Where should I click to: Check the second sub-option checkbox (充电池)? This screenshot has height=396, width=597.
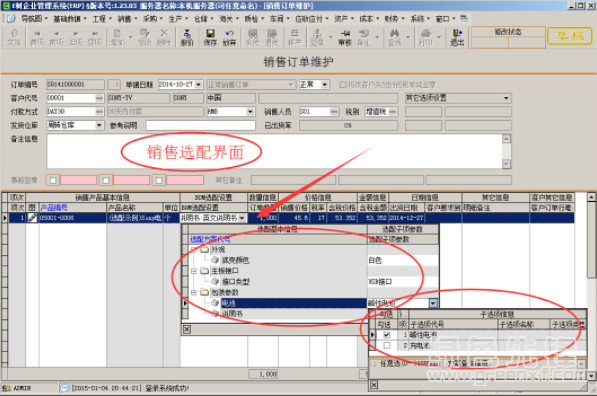coord(387,345)
